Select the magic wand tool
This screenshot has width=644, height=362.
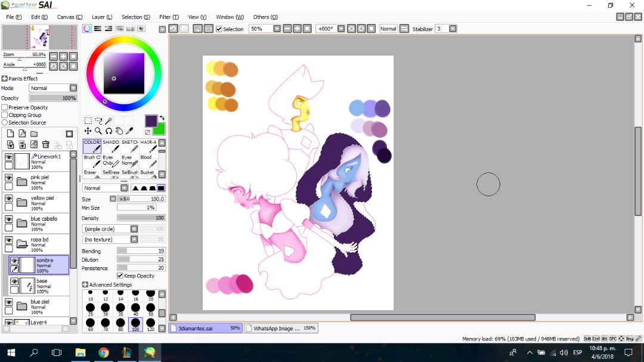(109, 120)
